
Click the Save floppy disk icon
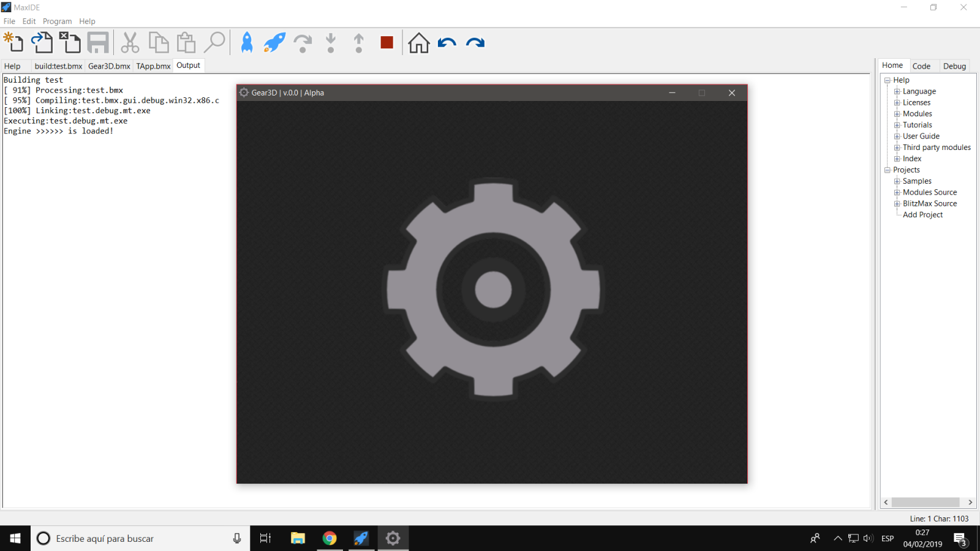click(x=98, y=43)
